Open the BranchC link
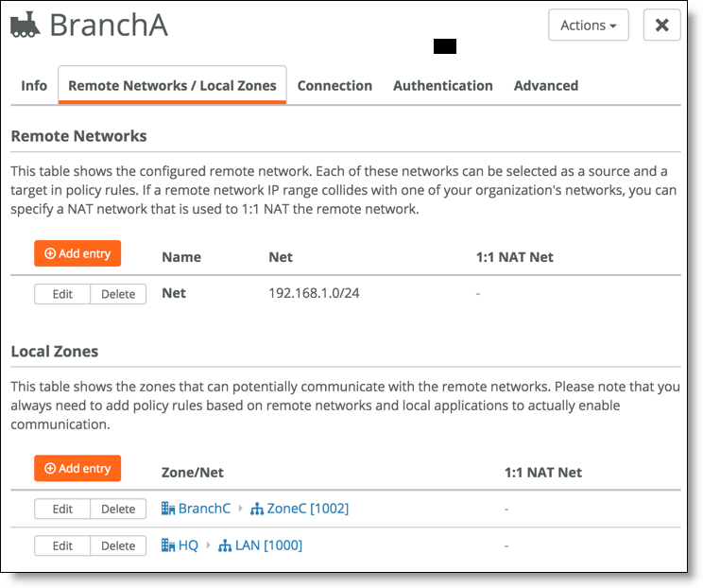703x588 pixels. pyautogui.click(x=204, y=509)
